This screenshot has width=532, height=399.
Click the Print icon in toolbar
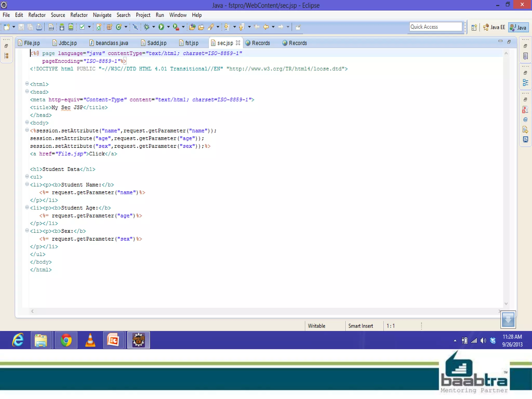39,27
